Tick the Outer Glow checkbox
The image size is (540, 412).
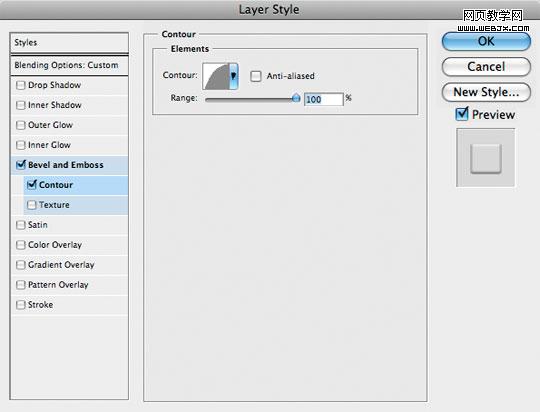pyautogui.click(x=21, y=125)
